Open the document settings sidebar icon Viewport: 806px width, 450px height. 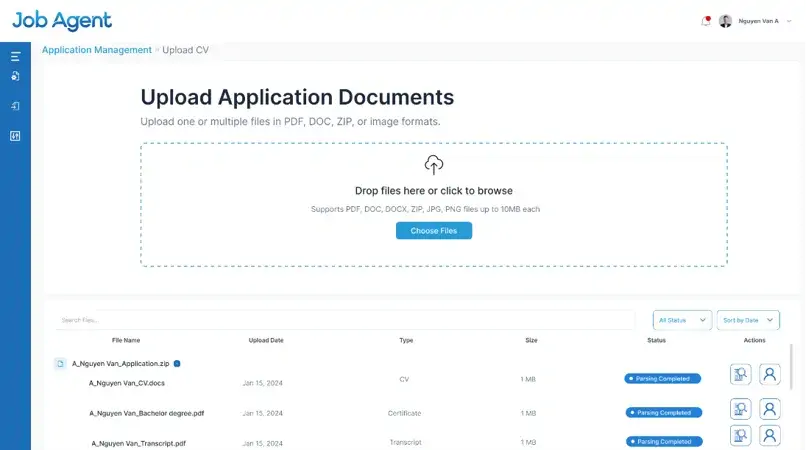15,76
